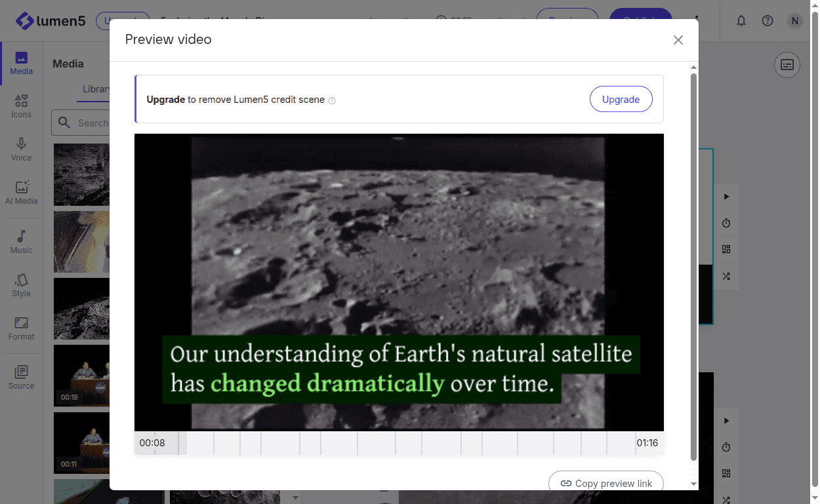Open the notifications bell

[741, 21]
